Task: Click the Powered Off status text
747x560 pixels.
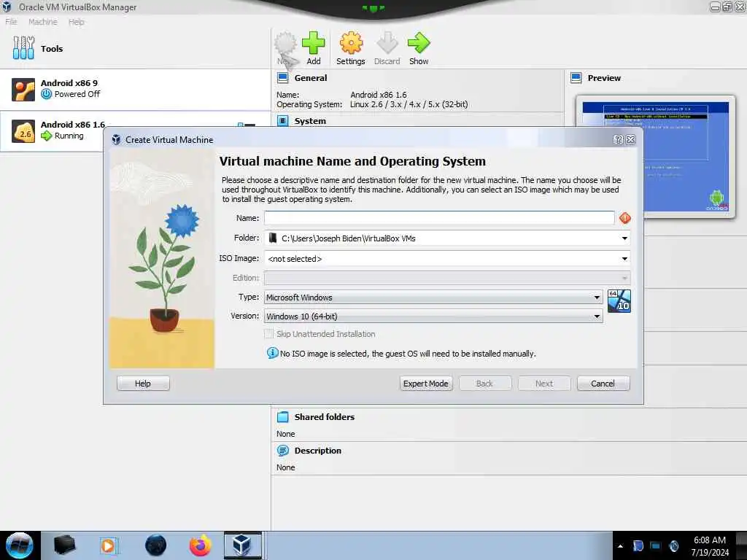Action: [x=77, y=94]
